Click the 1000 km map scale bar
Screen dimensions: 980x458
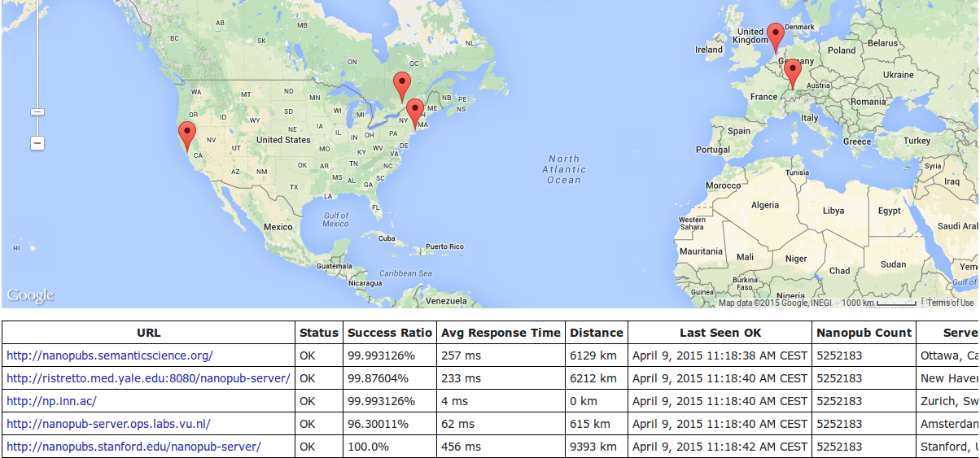coord(877,303)
